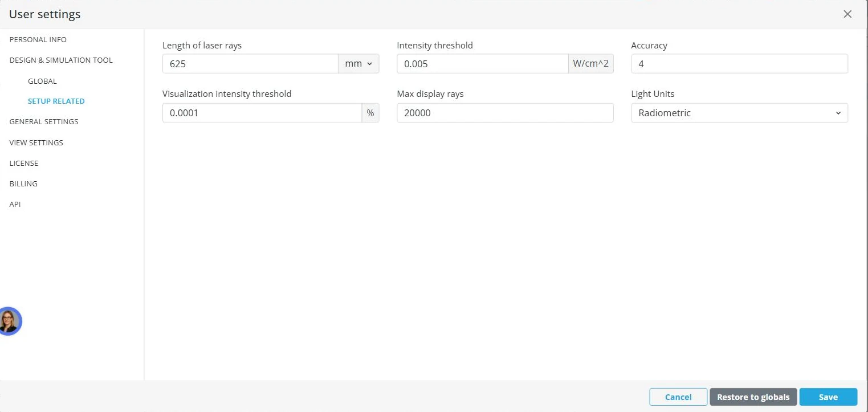Click the 'Visualization intensity threshold' label
The height and width of the screenshot is (412, 868).
coord(227,94)
